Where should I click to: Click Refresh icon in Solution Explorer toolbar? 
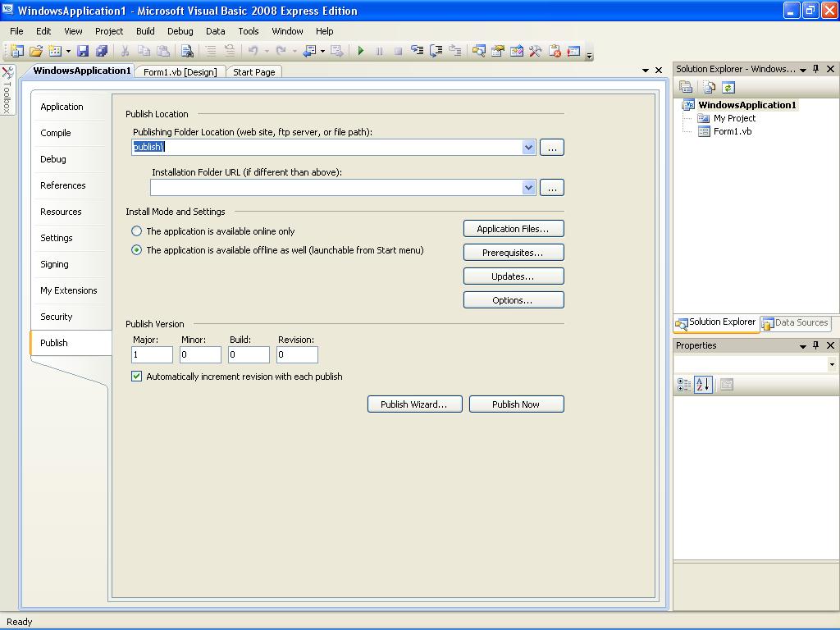pos(728,87)
